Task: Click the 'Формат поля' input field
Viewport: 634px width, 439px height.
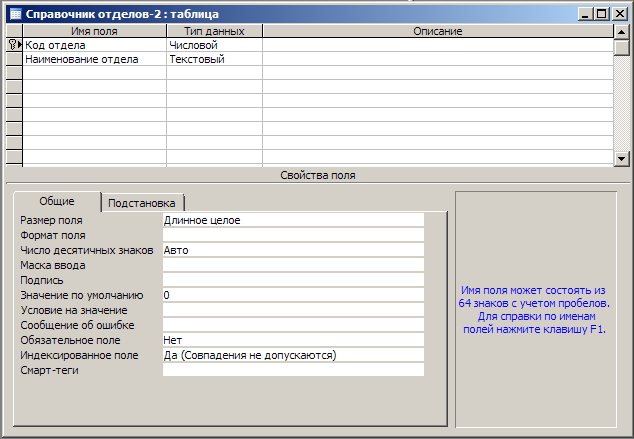Action: 294,235
